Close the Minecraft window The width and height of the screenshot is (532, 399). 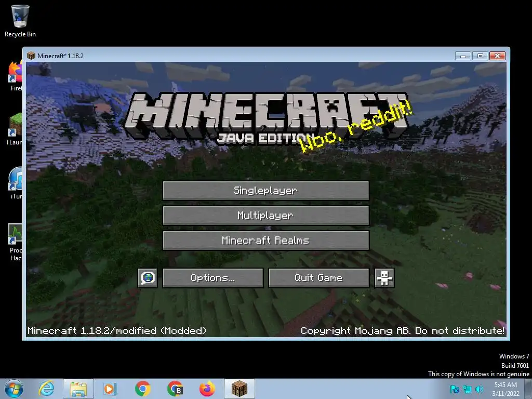[497, 56]
